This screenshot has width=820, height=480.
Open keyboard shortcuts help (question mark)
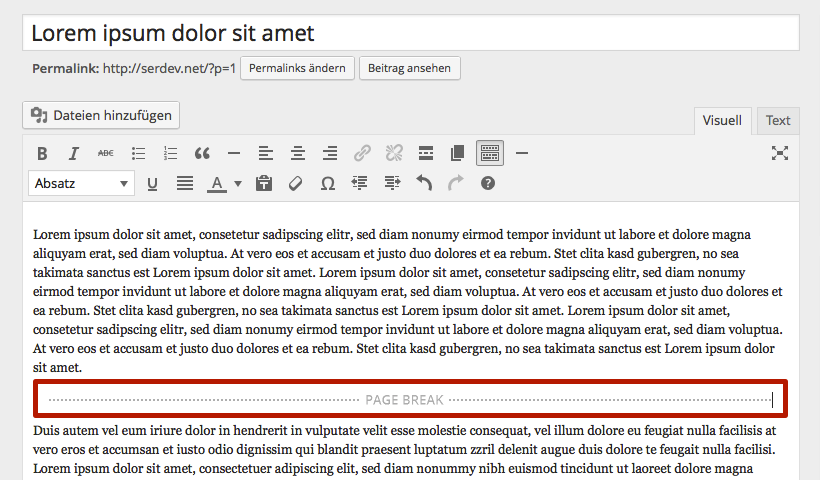488,184
